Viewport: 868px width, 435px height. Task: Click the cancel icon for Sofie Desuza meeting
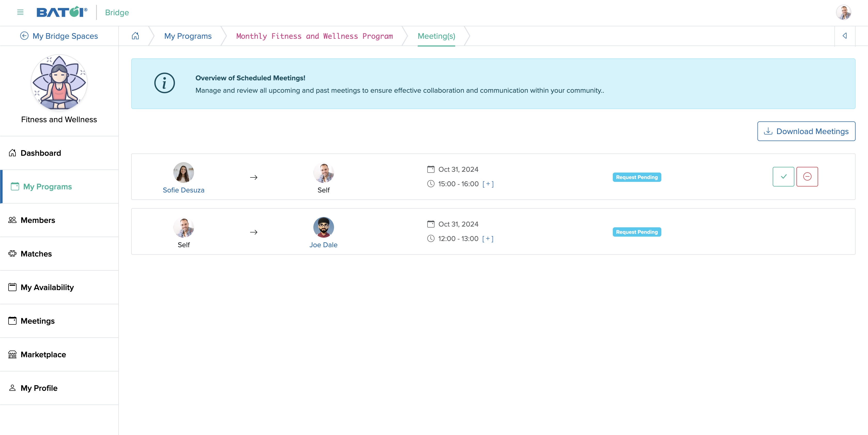pyautogui.click(x=808, y=176)
